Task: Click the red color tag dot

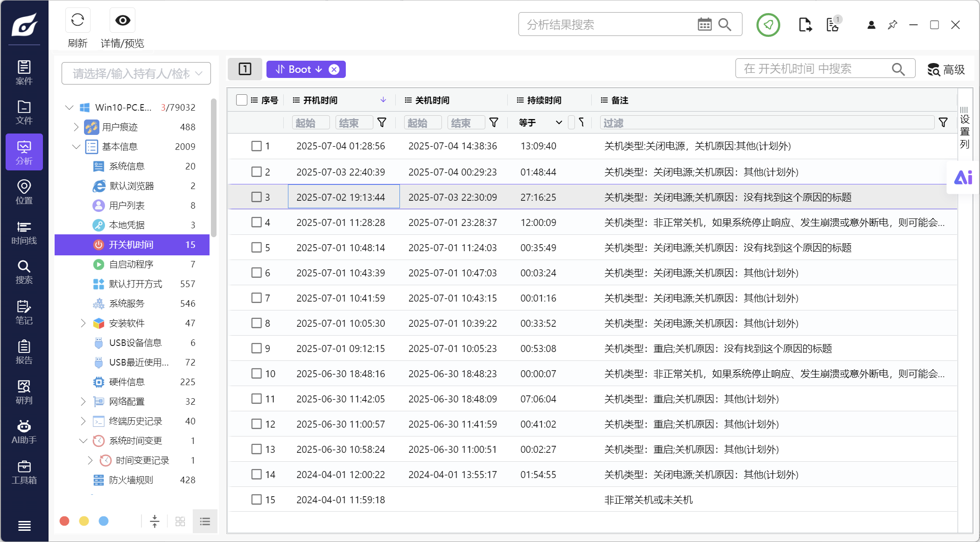Action: pyautogui.click(x=65, y=521)
